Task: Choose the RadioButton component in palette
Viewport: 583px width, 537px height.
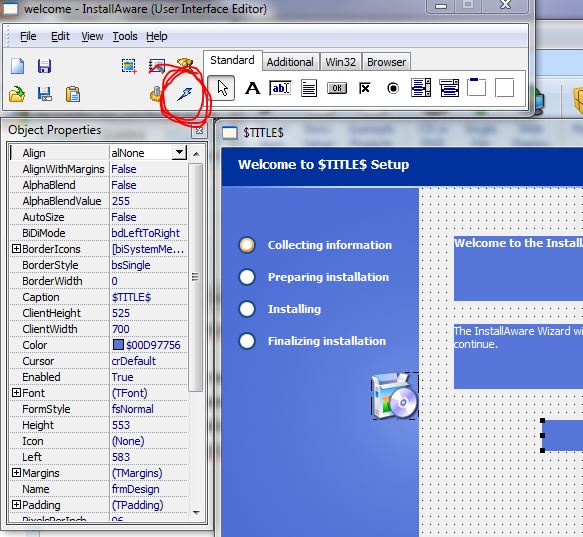Action: pos(393,89)
